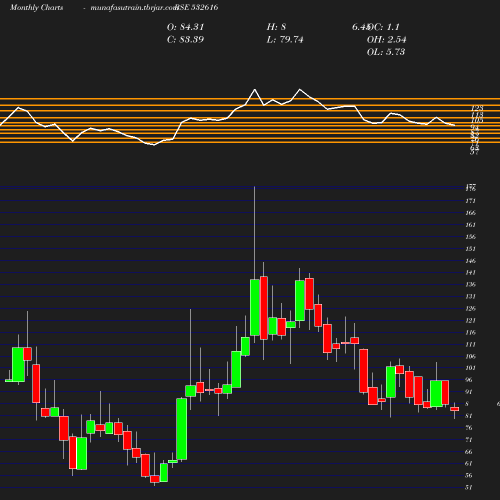500x500 pixels.
Task: Click the 61 price axis label
Action: 469,463
